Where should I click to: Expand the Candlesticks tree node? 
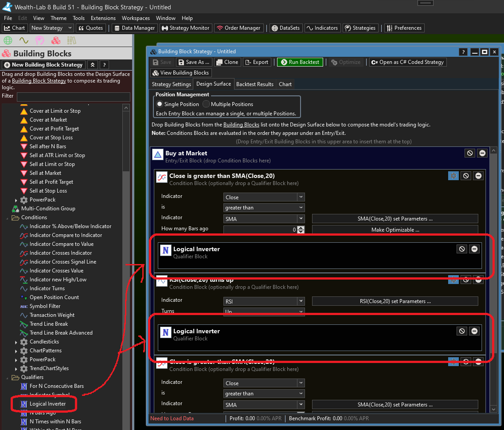[16, 342]
